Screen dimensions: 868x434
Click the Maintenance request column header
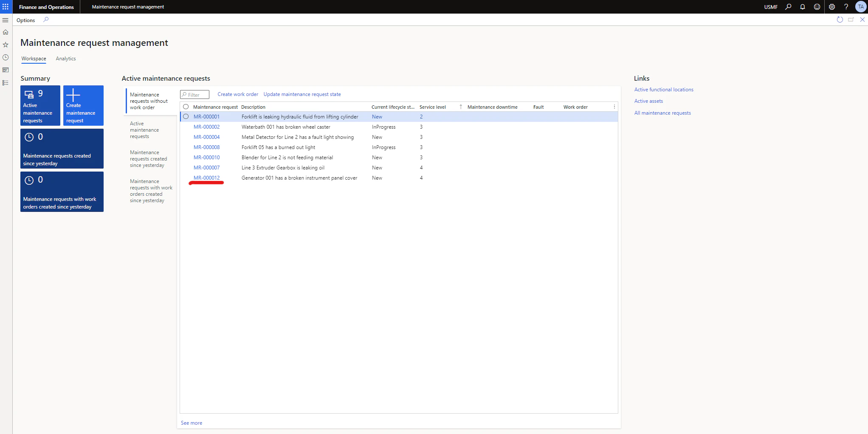(x=215, y=107)
